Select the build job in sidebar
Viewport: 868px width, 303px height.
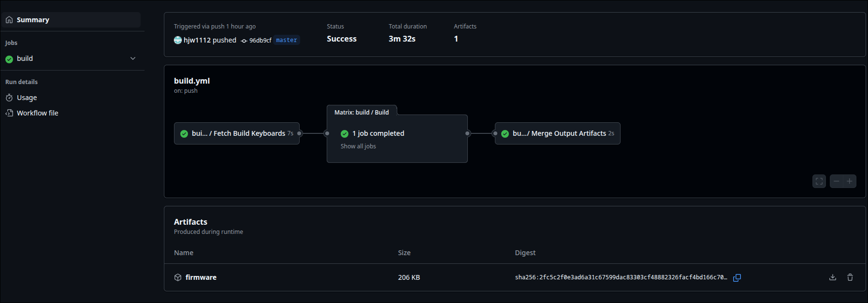tap(25, 58)
